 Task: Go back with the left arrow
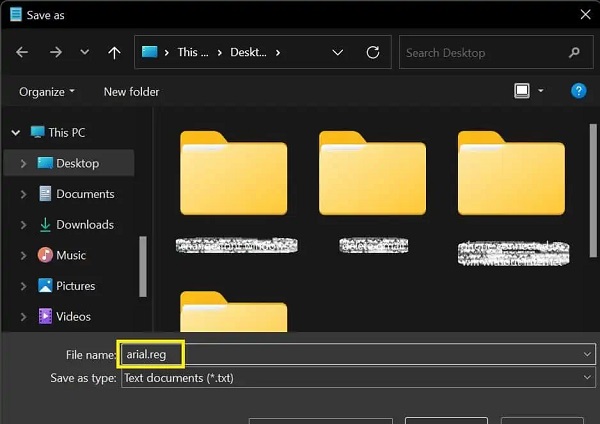click(x=22, y=52)
